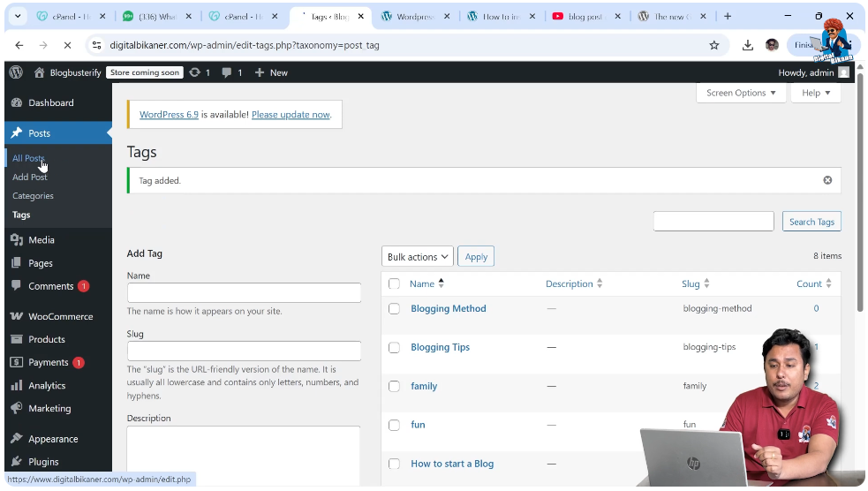Open browser downloads icon
868x491 pixels.
pyautogui.click(x=747, y=45)
